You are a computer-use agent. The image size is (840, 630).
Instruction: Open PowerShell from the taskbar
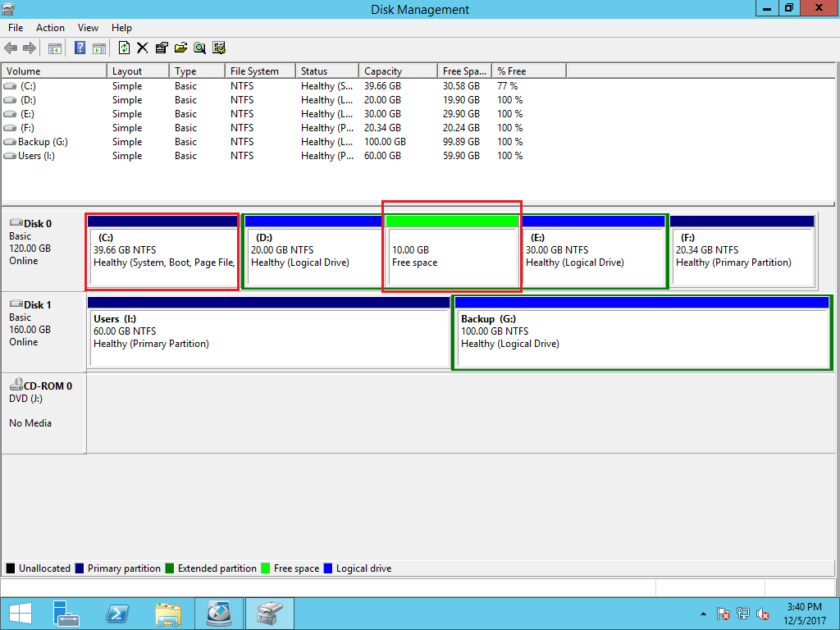coord(117,614)
